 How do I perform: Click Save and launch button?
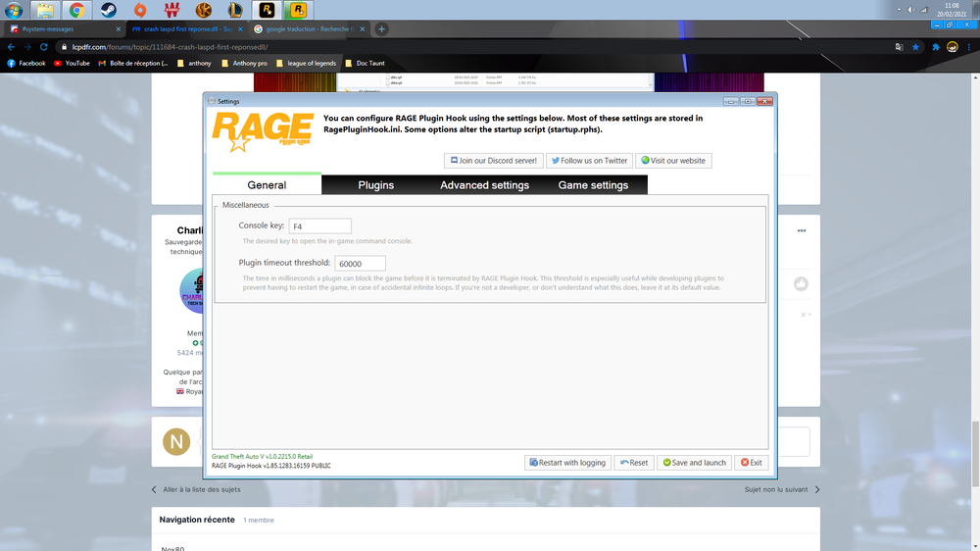pos(694,463)
